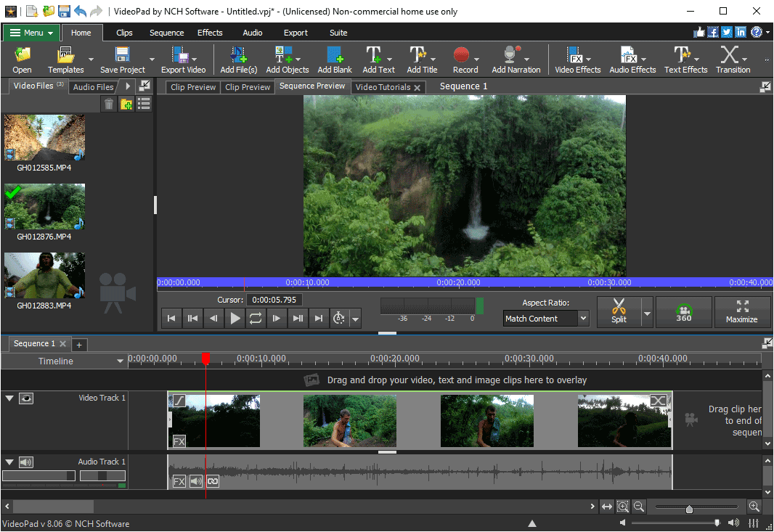774x532 pixels.
Task: Create a new folder in the media bin
Action: (x=126, y=104)
